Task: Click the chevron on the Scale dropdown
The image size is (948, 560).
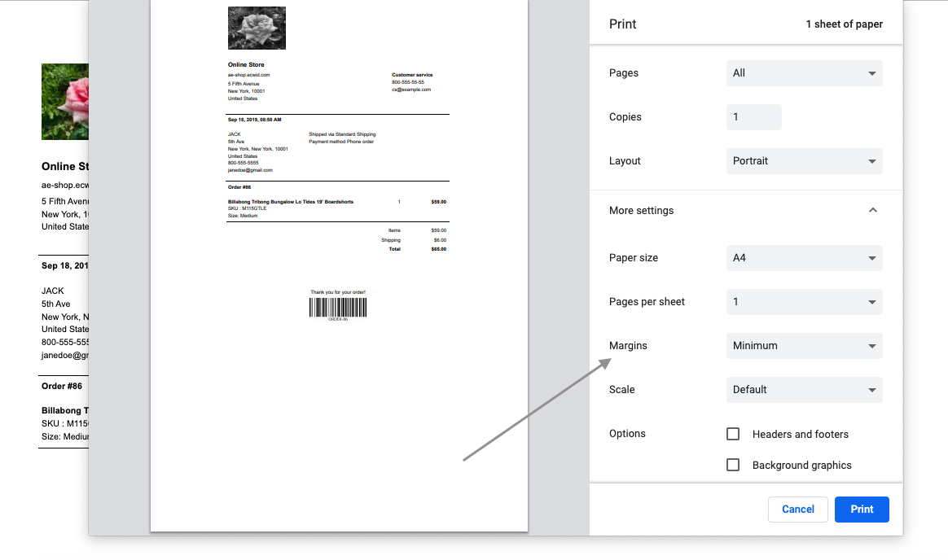Action: coord(872,390)
